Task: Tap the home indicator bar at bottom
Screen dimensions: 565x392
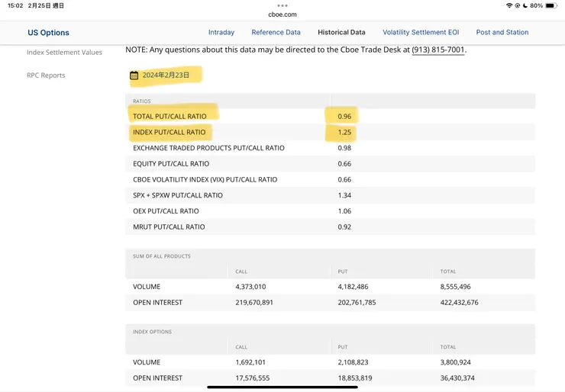Action: pyautogui.click(x=282, y=387)
